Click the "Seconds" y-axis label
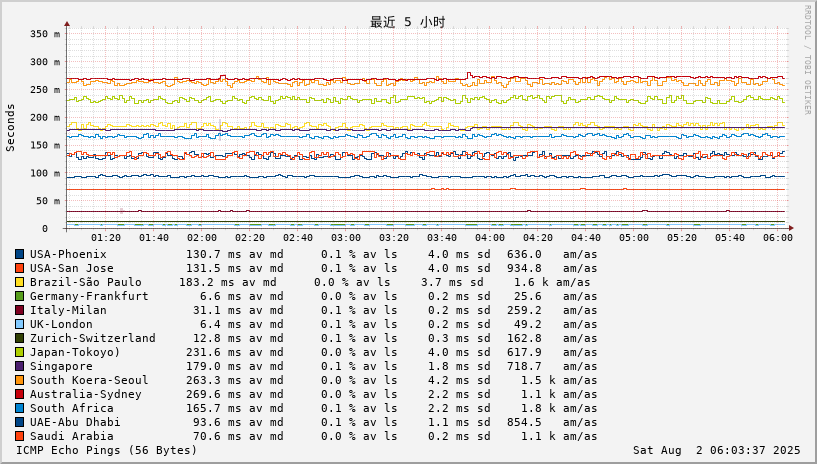This screenshot has height=464, width=817. point(10,128)
